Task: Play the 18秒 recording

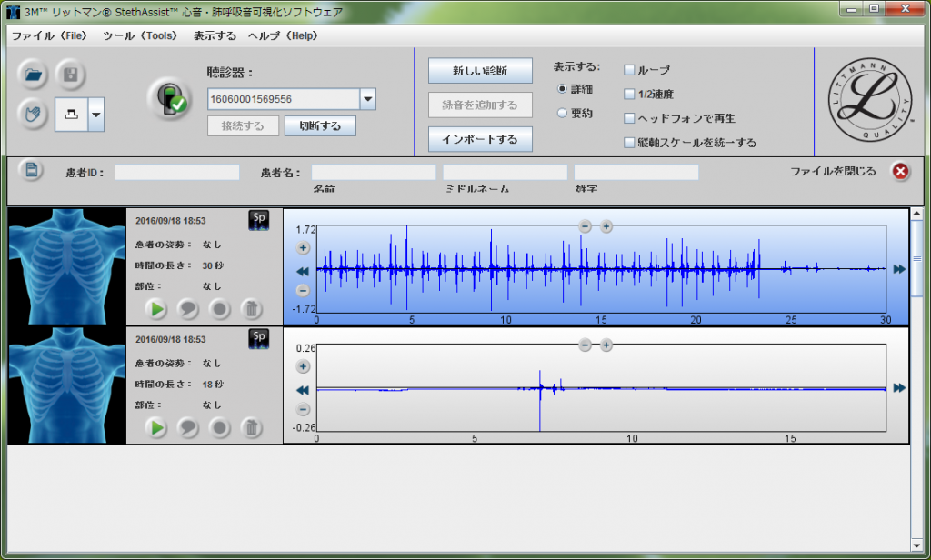Action: [x=156, y=427]
